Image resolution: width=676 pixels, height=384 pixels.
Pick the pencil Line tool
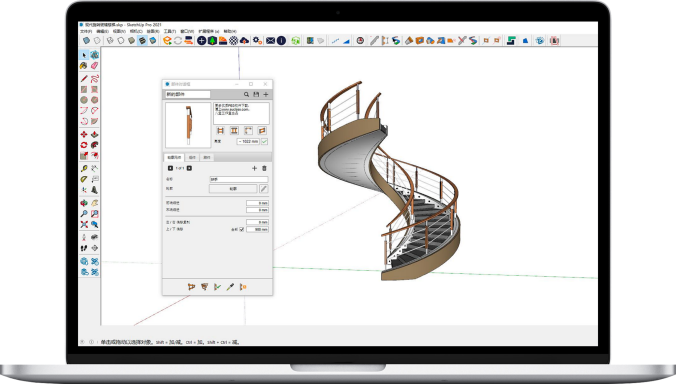coord(84,79)
